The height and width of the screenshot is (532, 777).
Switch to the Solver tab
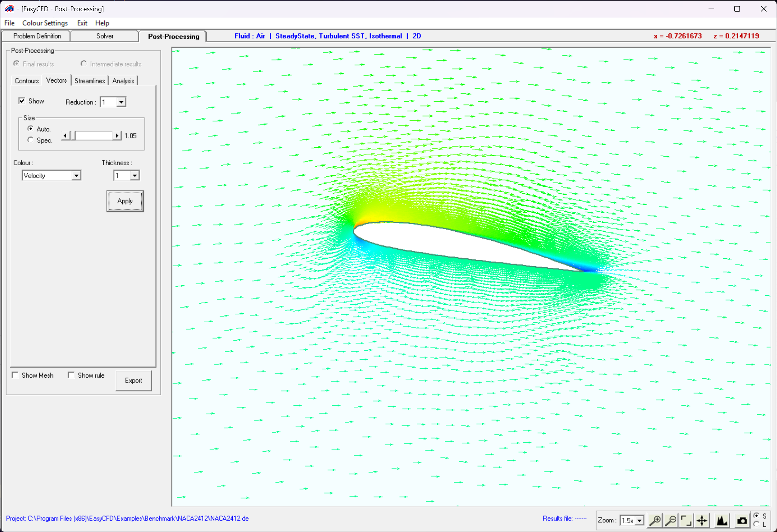(x=105, y=36)
